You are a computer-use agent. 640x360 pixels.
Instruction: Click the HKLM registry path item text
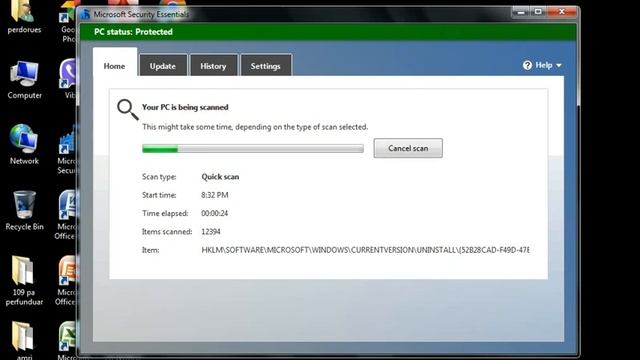(x=365, y=250)
